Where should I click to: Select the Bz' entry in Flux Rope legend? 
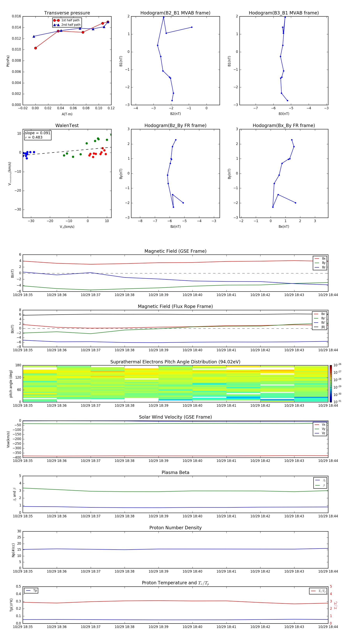[x=320, y=323]
